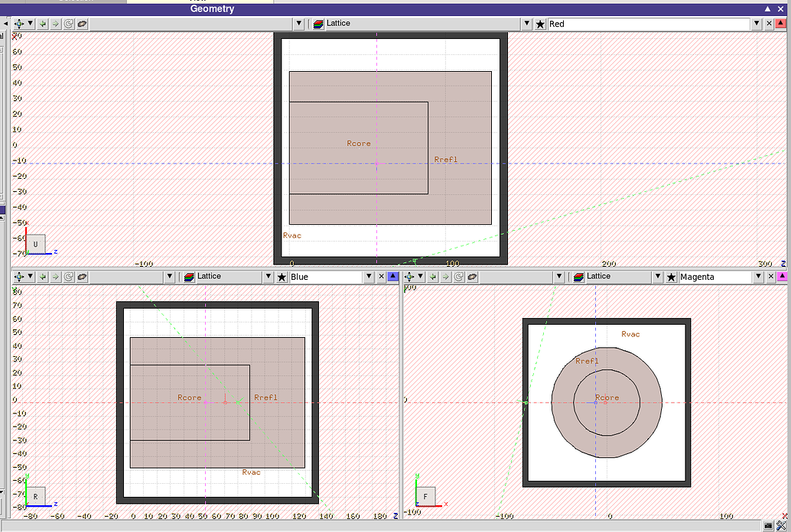Click the zoom lens icon in the Blue pane toolbar
The image size is (791, 532).
point(81,276)
